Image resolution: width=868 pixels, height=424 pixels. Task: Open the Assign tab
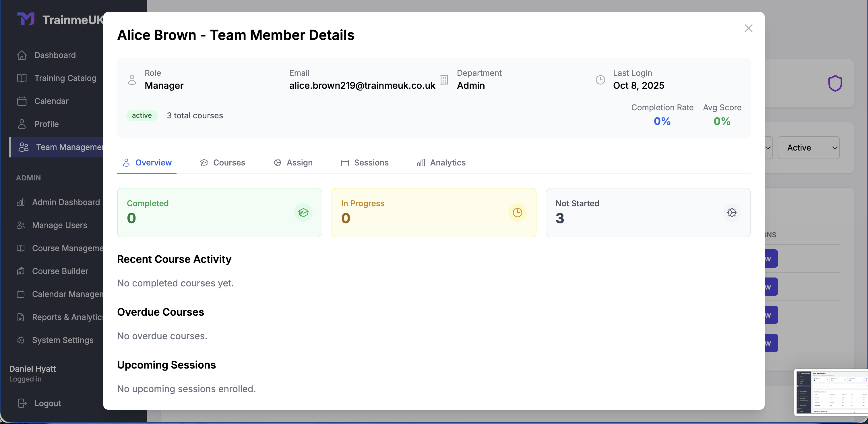pos(293,163)
